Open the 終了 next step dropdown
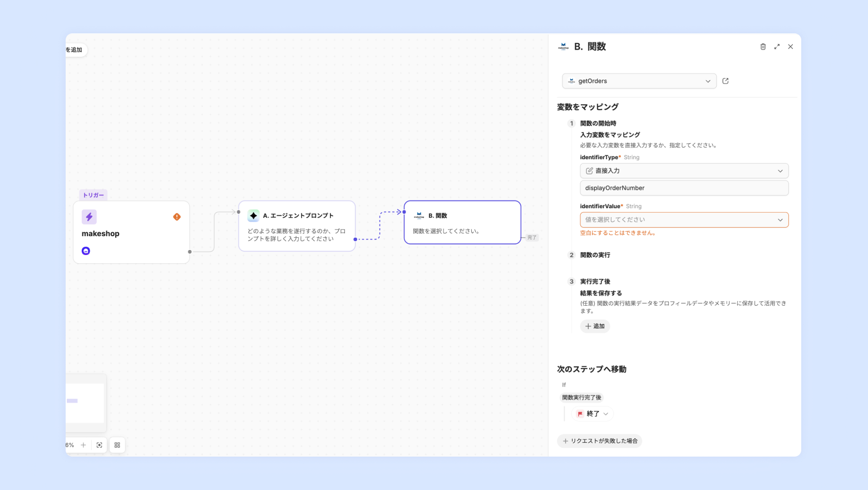This screenshot has height=490, width=868. coord(593,414)
